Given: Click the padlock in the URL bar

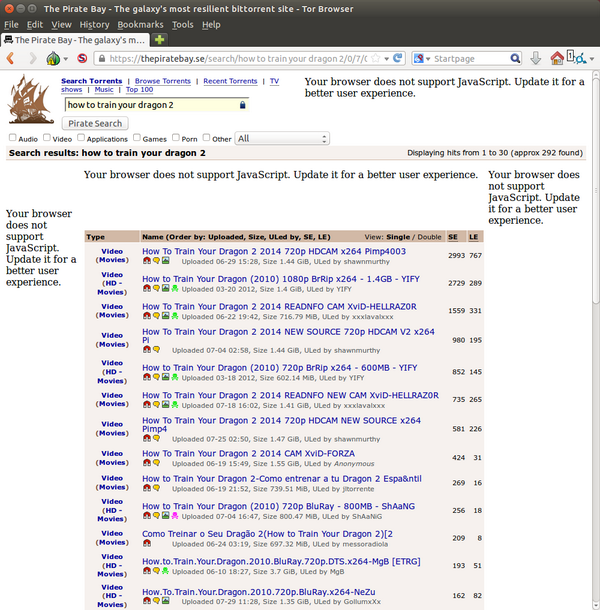Looking at the screenshot, I should pyautogui.click(x=102, y=59).
